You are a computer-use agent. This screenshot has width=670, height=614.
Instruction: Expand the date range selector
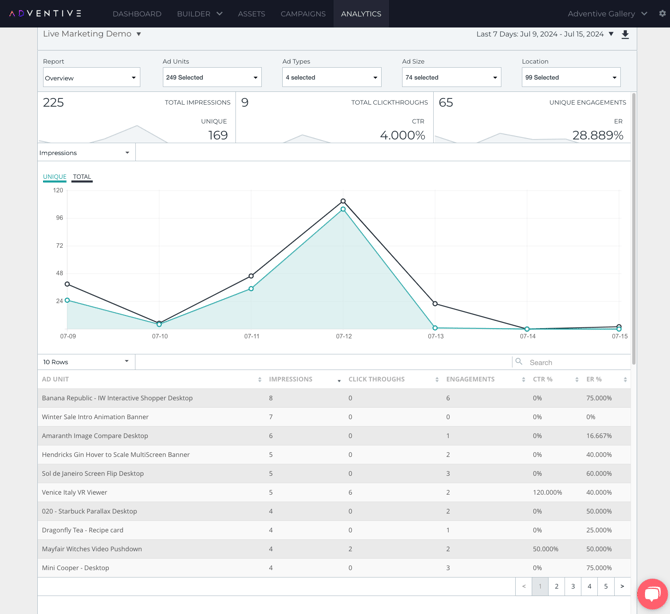(x=611, y=34)
